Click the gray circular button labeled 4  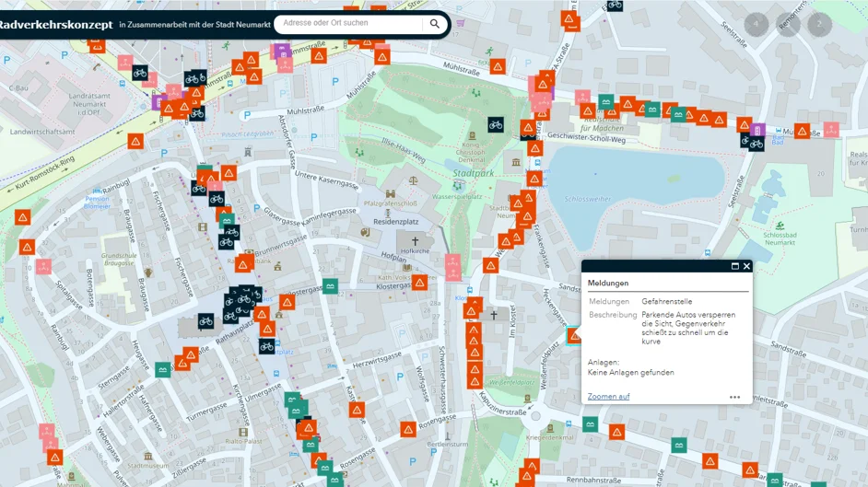point(757,24)
